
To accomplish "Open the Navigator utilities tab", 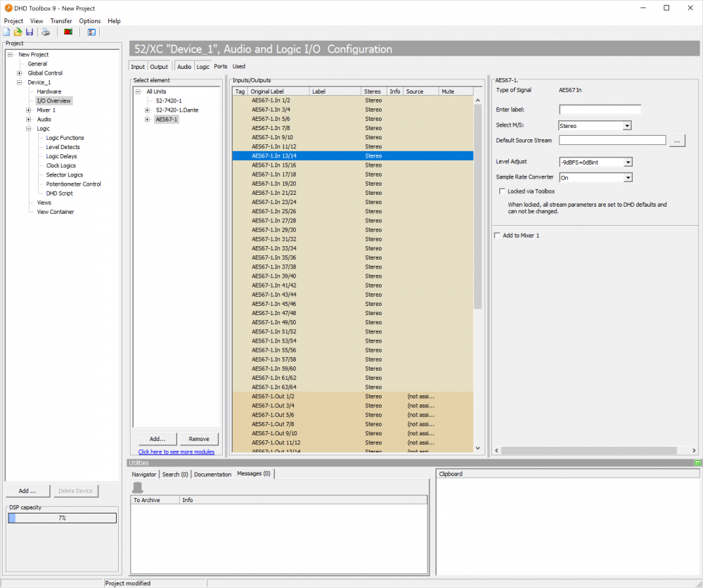I will pos(144,475).
